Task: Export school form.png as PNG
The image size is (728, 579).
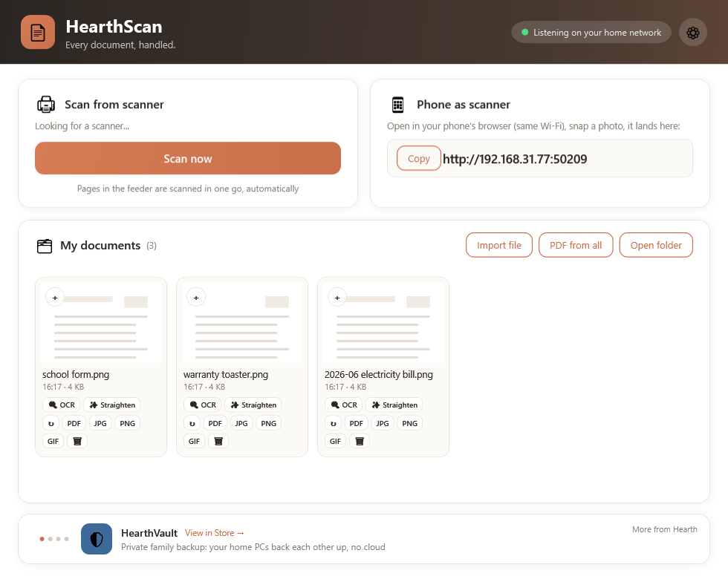Action: click(x=127, y=424)
